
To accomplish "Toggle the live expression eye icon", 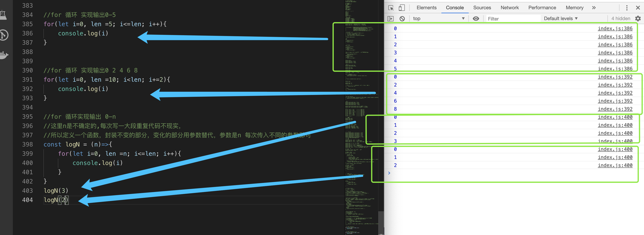I will coord(476,19).
